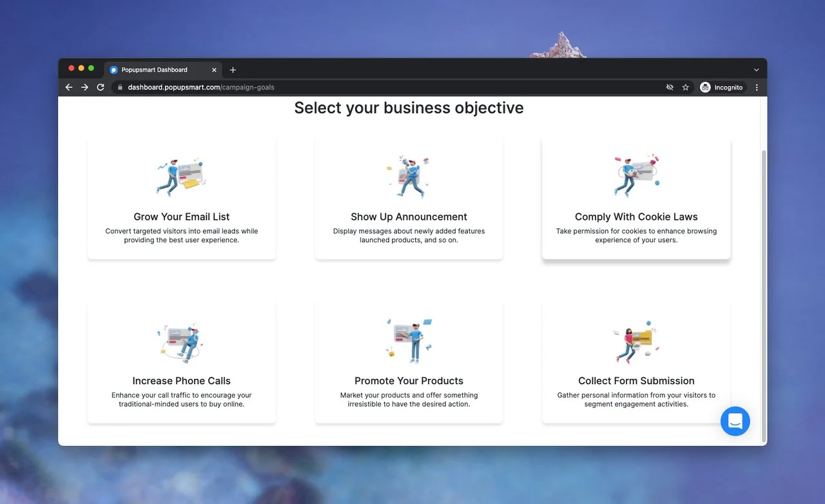
Task: Click the Collect Form Submission illustration
Action: [636, 342]
